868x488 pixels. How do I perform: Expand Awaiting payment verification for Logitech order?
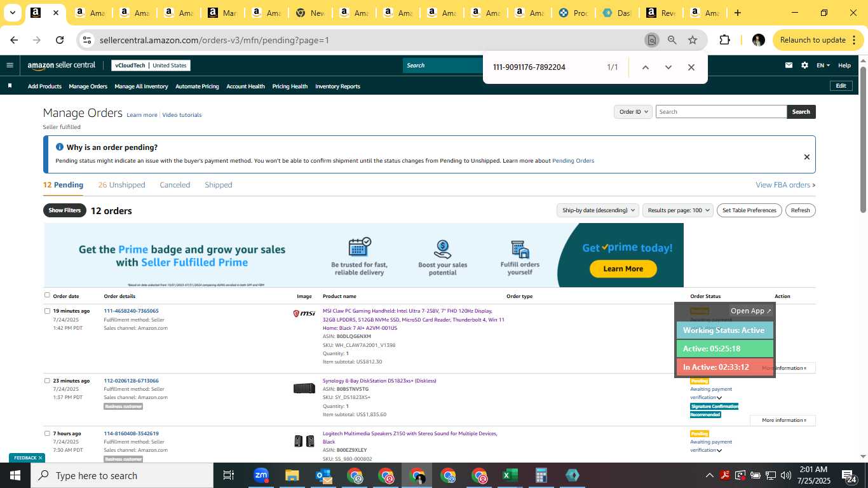tap(719, 451)
